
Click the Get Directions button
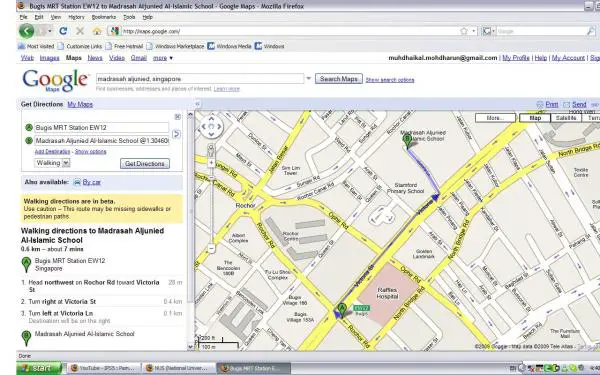(145, 163)
